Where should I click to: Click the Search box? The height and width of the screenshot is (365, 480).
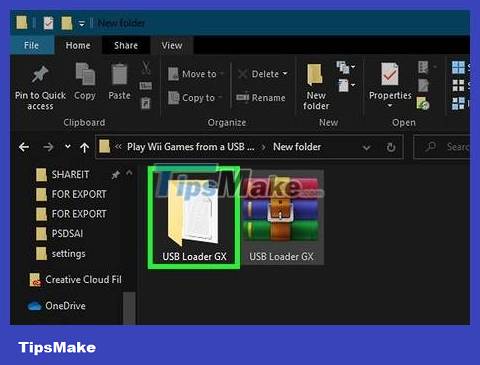tap(442, 147)
